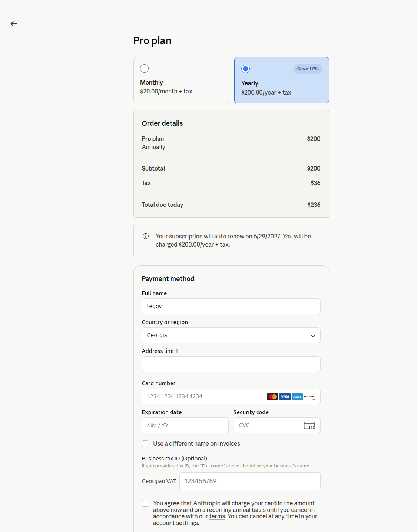Check the agree to Anthropic charges checkbox
Image resolution: width=417 pixels, height=532 pixels.
coord(145,503)
